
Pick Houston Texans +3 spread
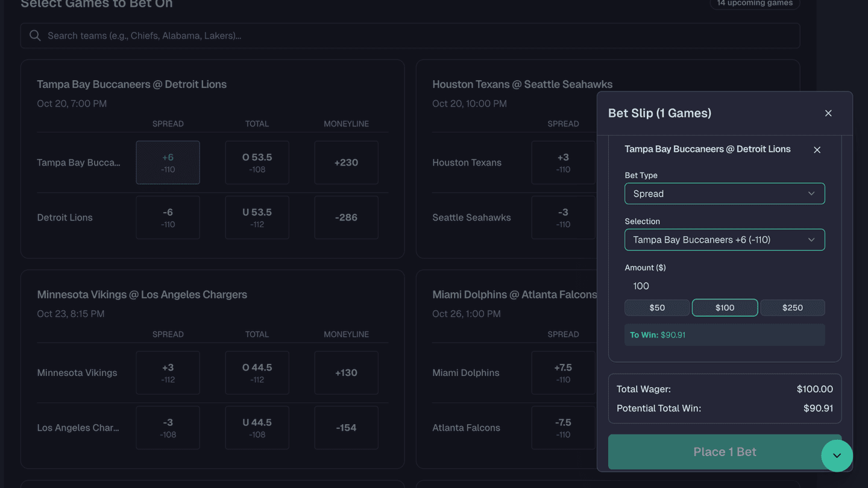[x=563, y=162]
